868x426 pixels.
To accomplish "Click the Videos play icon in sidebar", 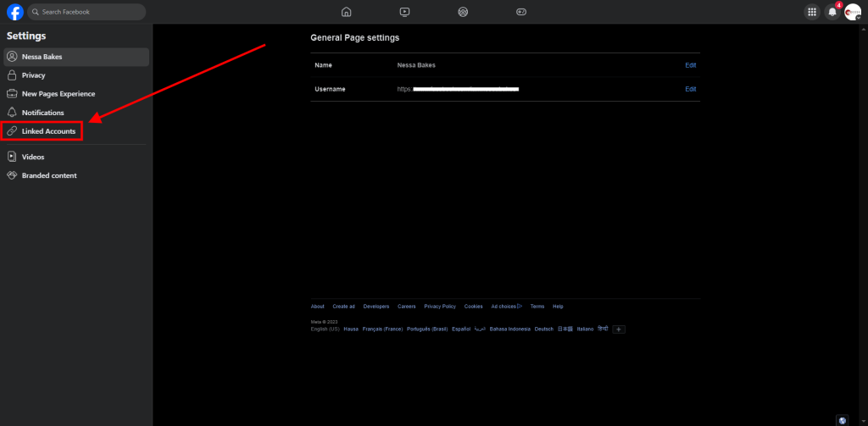I will [x=12, y=158].
